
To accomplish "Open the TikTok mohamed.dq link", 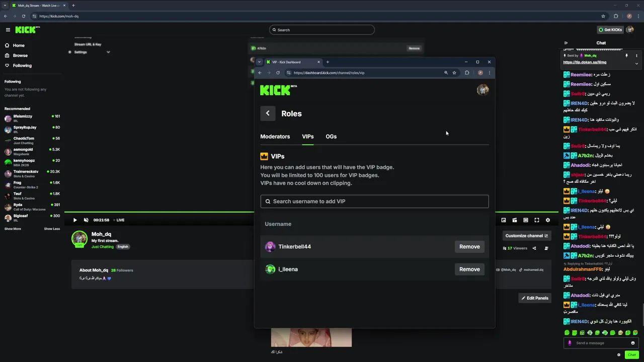I will (x=531, y=269).
